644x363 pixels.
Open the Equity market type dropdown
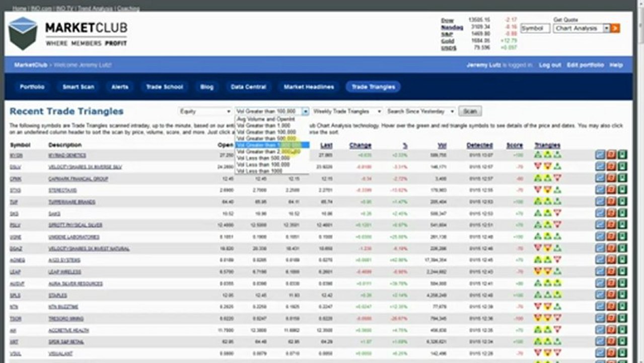click(205, 111)
